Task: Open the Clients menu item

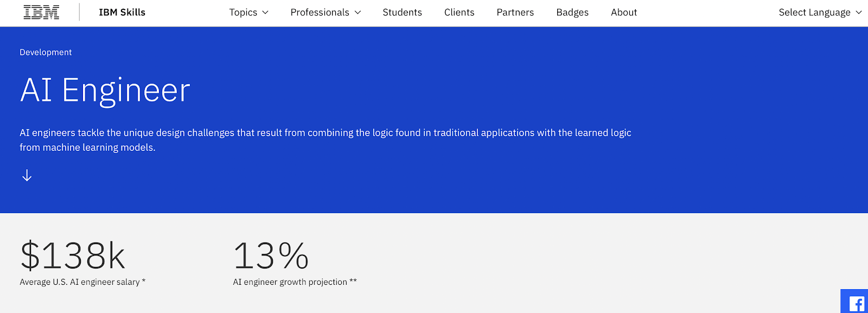Action: (459, 12)
